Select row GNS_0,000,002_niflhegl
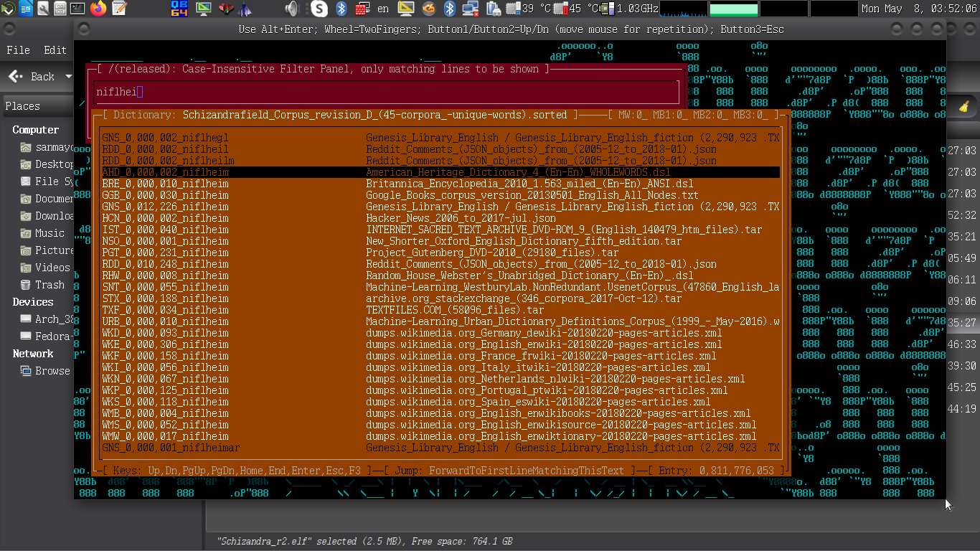The height and width of the screenshot is (551, 980). pos(440,138)
